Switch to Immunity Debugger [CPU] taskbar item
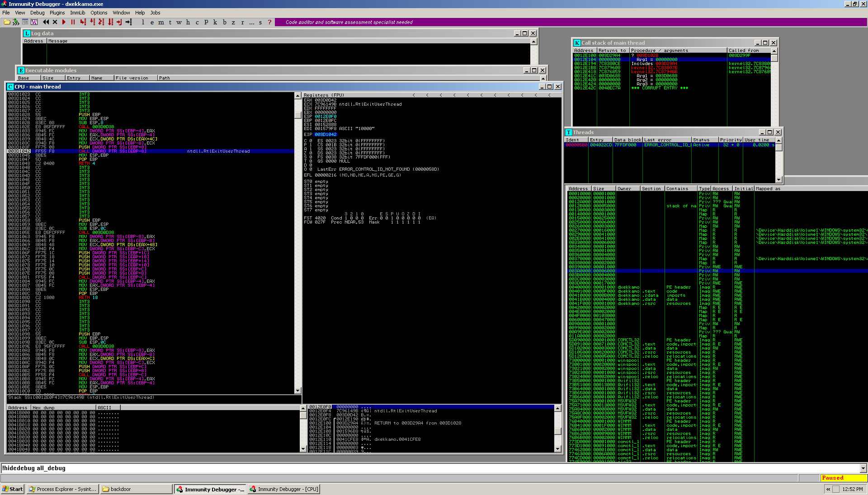This screenshot has height=495, width=868. pos(283,489)
